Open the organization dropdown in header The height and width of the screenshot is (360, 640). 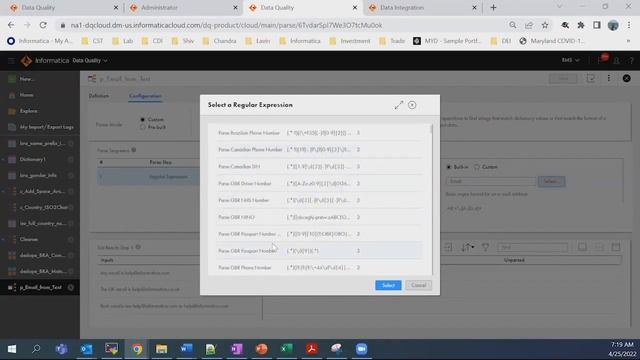click(570, 60)
